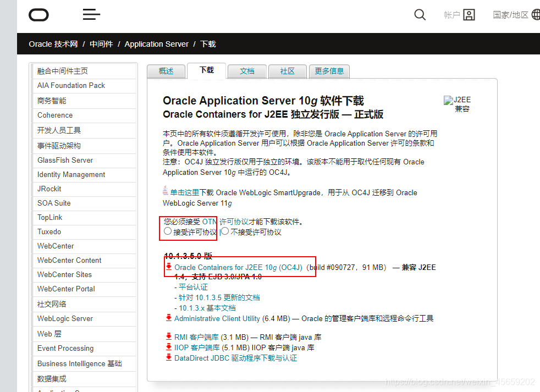Click the download icon for RMI 客户端库
Viewport: 540px width, 392px height.
[x=168, y=337]
